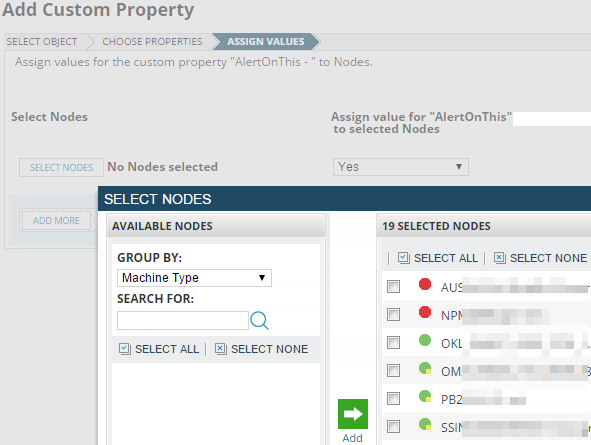
Task: Check the checkbox for the AUS node
Action: coord(393,286)
